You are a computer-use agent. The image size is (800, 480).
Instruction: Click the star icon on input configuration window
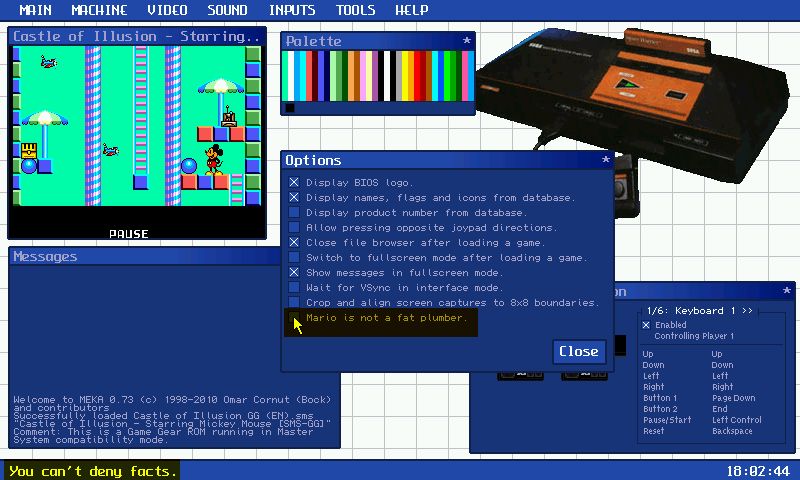(x=786, y=291)
